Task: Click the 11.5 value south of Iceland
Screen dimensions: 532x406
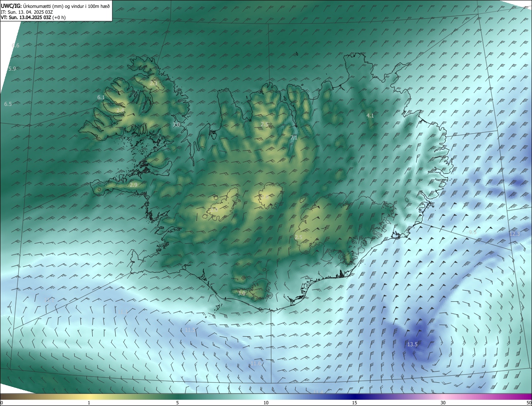Action: point(190,330)
